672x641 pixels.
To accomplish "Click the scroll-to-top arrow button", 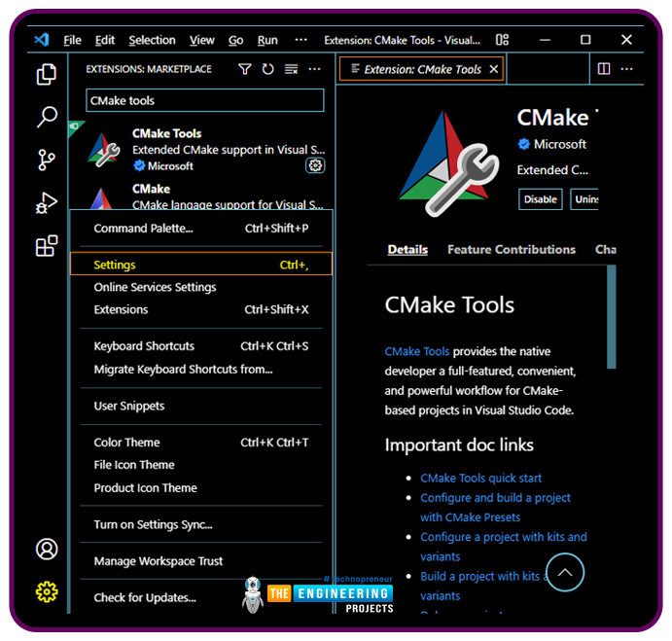I will (565, 572).
